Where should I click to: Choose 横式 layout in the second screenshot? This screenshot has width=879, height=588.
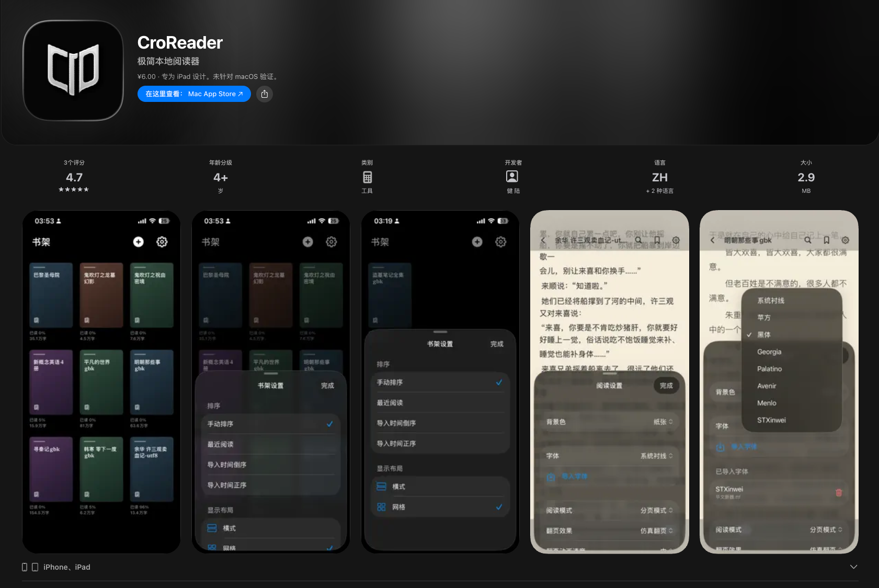point(271,528)
